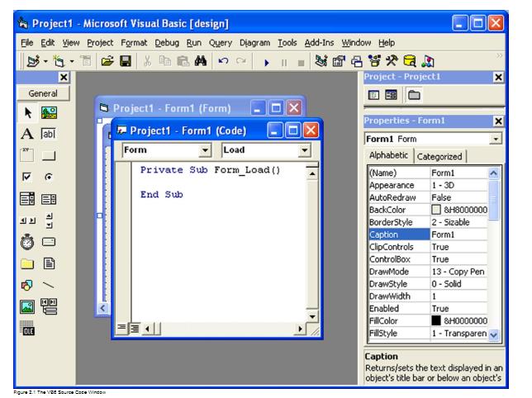Screen dimensions: 532x398
Task: Select the CheckBox control tool
Action: click(26, 177)
